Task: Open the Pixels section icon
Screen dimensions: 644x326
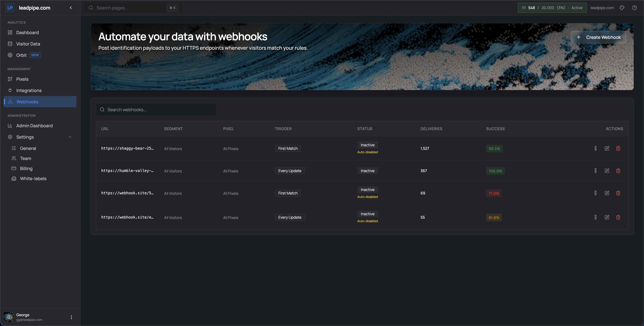Action: pos(10,79)
